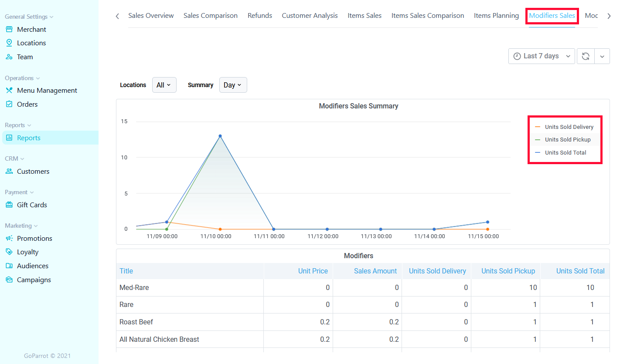Click the clock icon in date range
This screenshot has height=364, width=637.
pos(517,56)
